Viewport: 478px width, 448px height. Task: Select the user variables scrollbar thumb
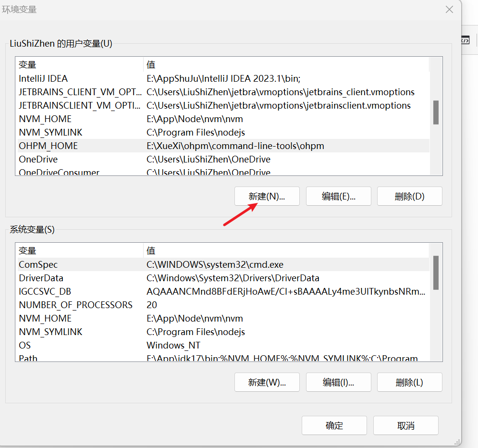coord(436,112)
